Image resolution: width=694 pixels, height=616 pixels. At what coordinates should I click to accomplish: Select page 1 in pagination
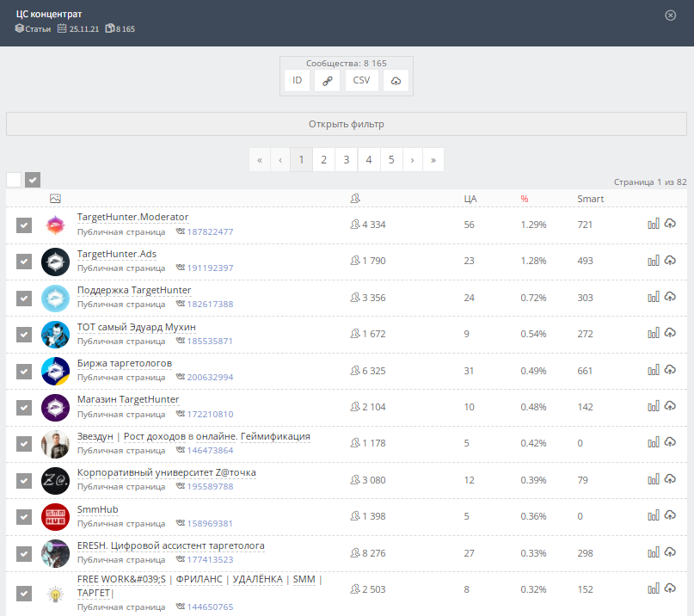[301, 160]
